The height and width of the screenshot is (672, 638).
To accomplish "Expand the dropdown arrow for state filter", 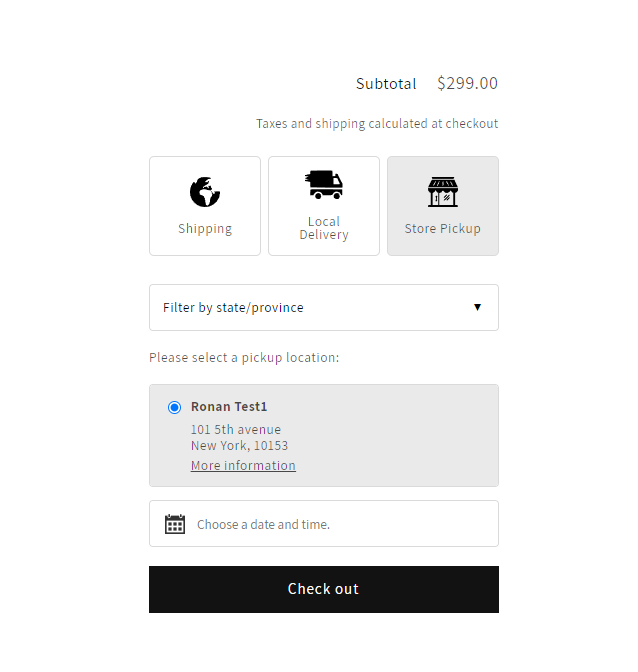I will [x=477, y=307].
